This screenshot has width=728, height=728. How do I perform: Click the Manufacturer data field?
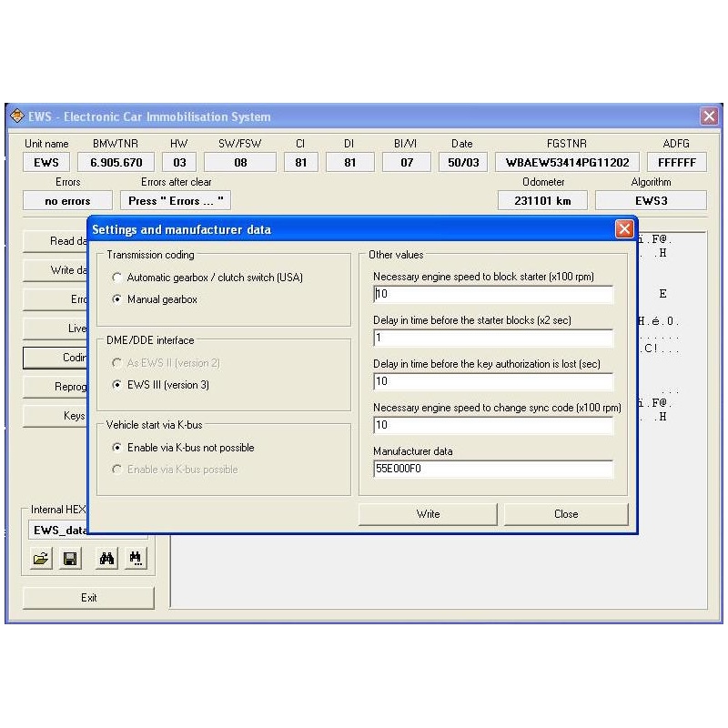(x=493, y=469)
